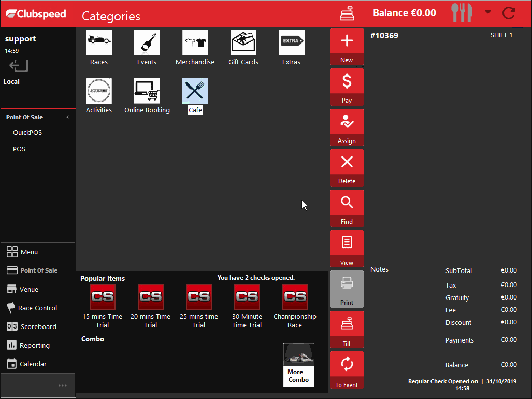Open the Menu navigation item
This screenshot has width=532, height=399.
pyautogui.click(x=22, y=252)
